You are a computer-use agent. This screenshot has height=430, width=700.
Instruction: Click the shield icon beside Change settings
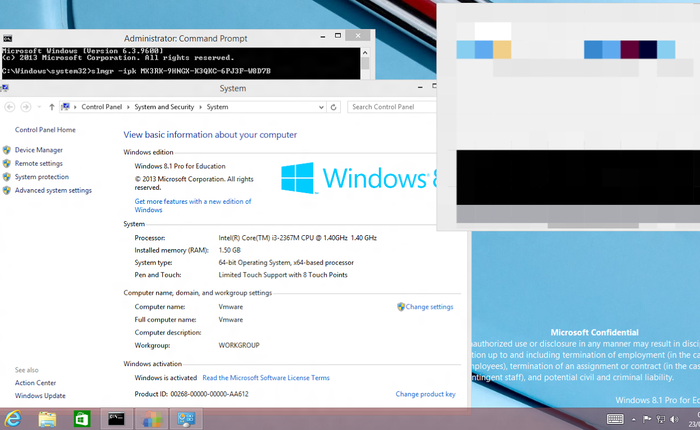pos(401,307)
